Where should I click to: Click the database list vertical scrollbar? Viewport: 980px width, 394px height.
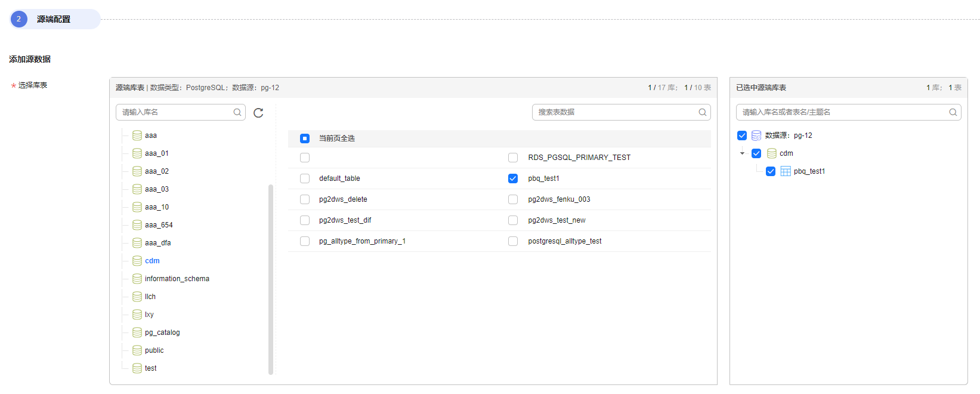tap(271, 278)
